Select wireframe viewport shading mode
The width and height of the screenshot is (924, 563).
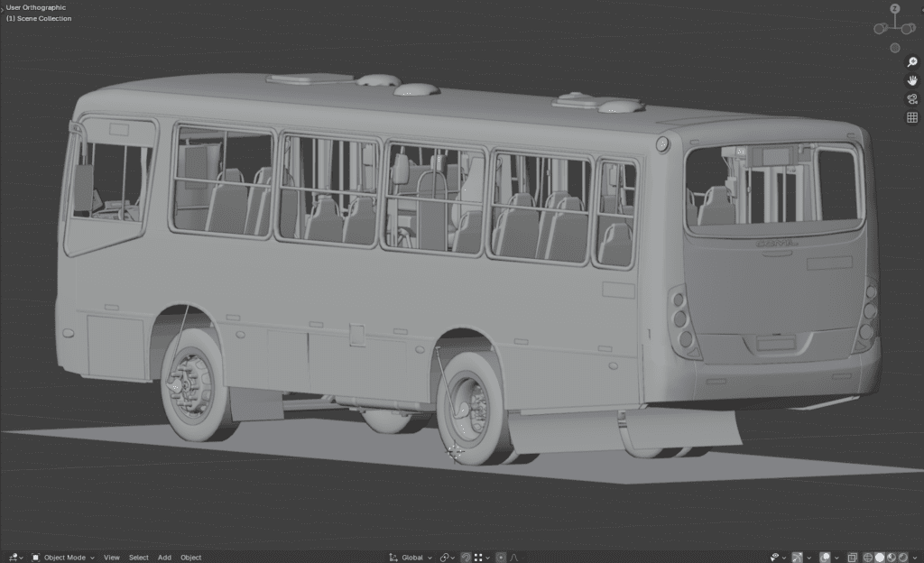tap(868, 558)
